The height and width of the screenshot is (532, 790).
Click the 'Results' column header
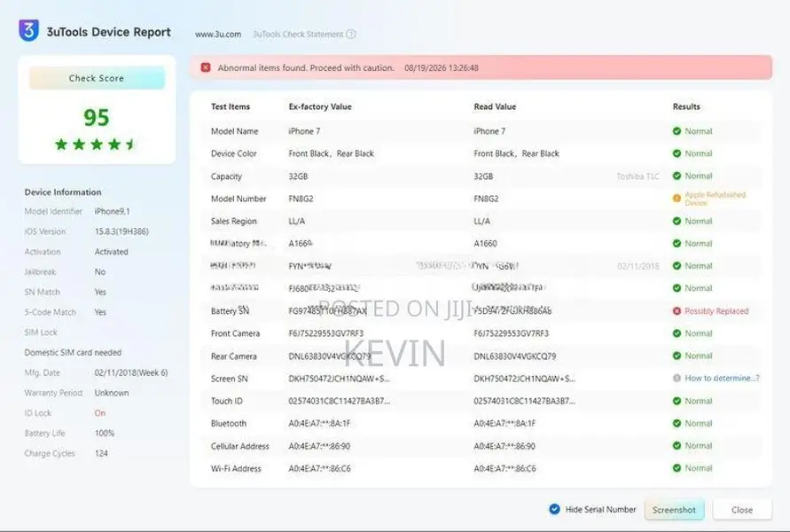pyautogui.click(x=686, y=106)
